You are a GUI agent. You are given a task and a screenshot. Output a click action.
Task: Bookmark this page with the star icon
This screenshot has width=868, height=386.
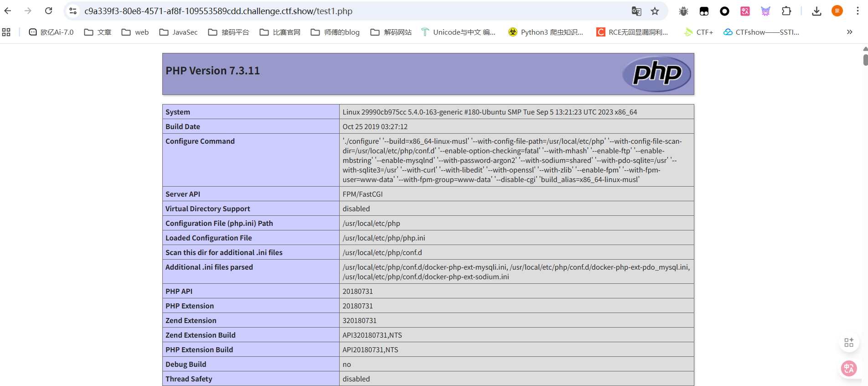655,11
